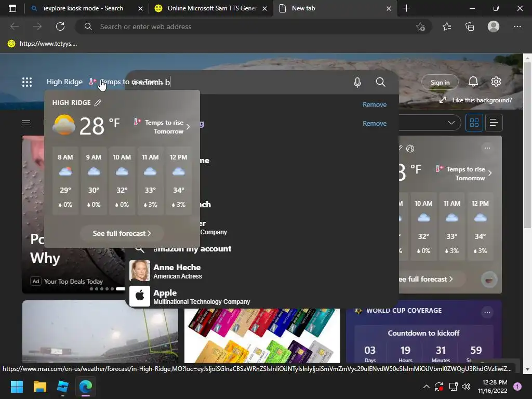Open the Collections icon

pos(470,26)
